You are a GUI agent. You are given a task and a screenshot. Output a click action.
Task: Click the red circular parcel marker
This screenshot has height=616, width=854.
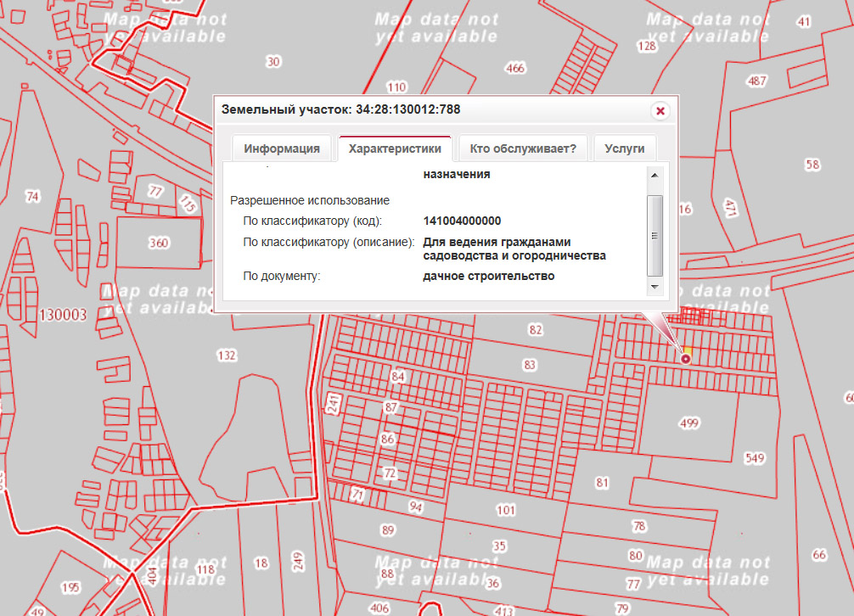pos(686,359)
